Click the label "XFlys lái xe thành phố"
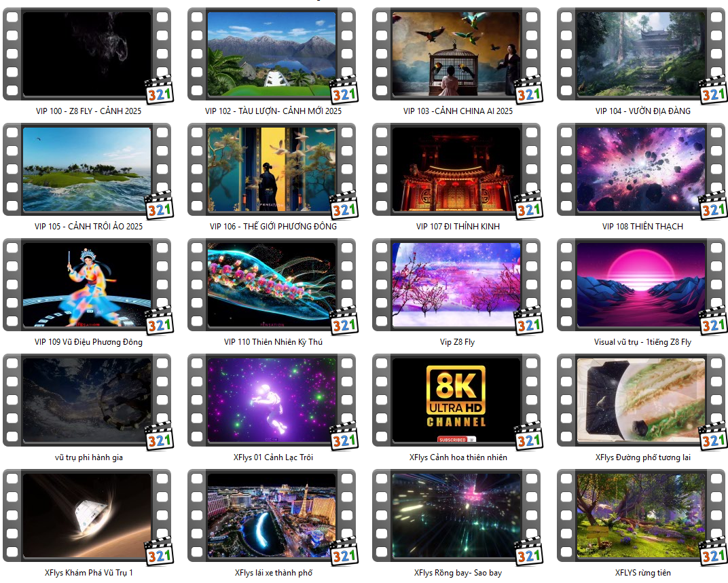728x583 pixels. [274, 573]
